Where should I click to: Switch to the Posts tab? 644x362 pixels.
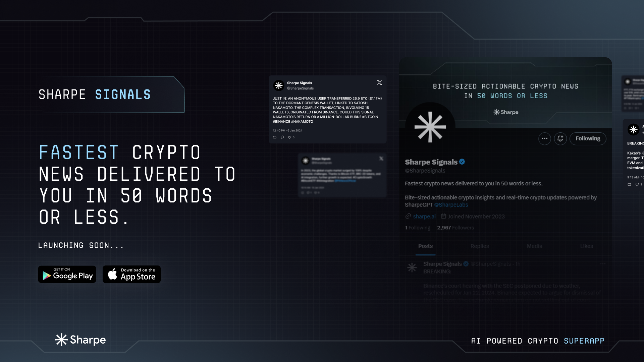click(425, 246)
